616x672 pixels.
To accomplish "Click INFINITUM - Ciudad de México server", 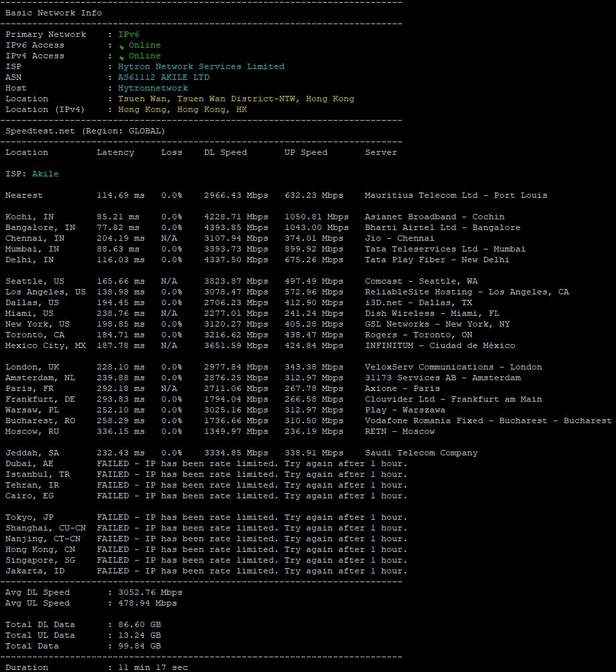I will (x=440, y=345).
